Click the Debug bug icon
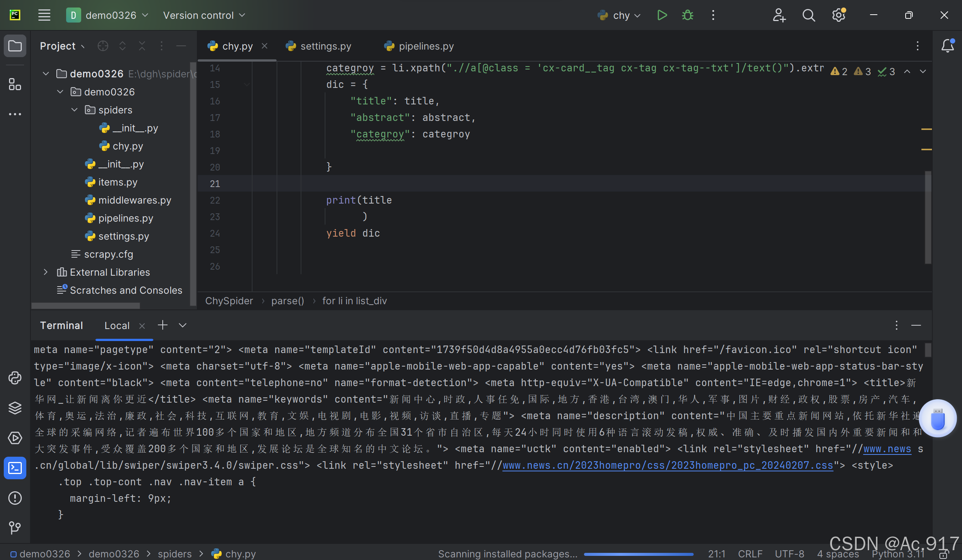 (687, 15)
